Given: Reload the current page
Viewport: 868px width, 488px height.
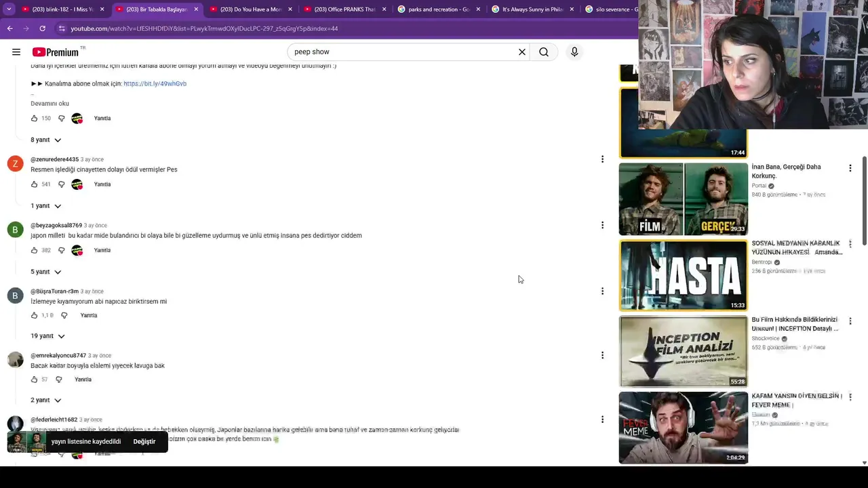Looking at the screenshot, I should tap(42, 28).
